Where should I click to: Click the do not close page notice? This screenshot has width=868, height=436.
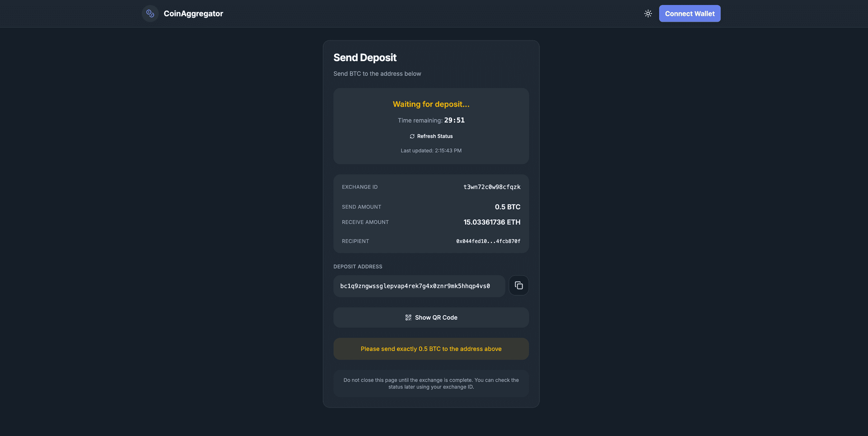[x=431, y=384]
